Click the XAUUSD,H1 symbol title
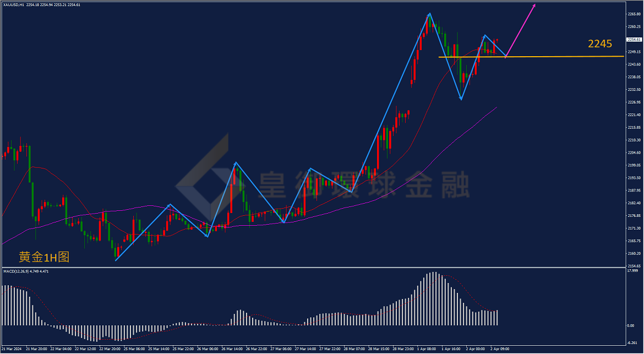 pyautogui.click(x=14, y=4)
